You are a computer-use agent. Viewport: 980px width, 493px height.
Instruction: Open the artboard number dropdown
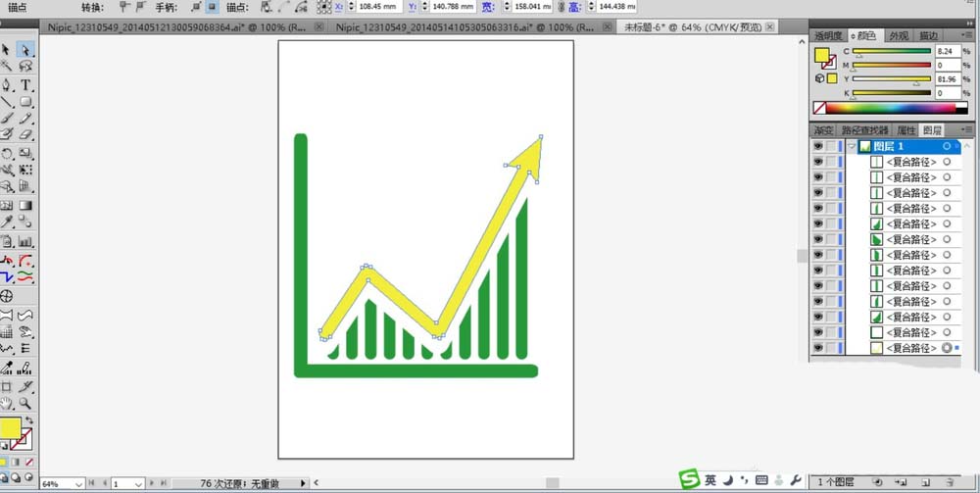pyautogui.click(x=139, y=483)
